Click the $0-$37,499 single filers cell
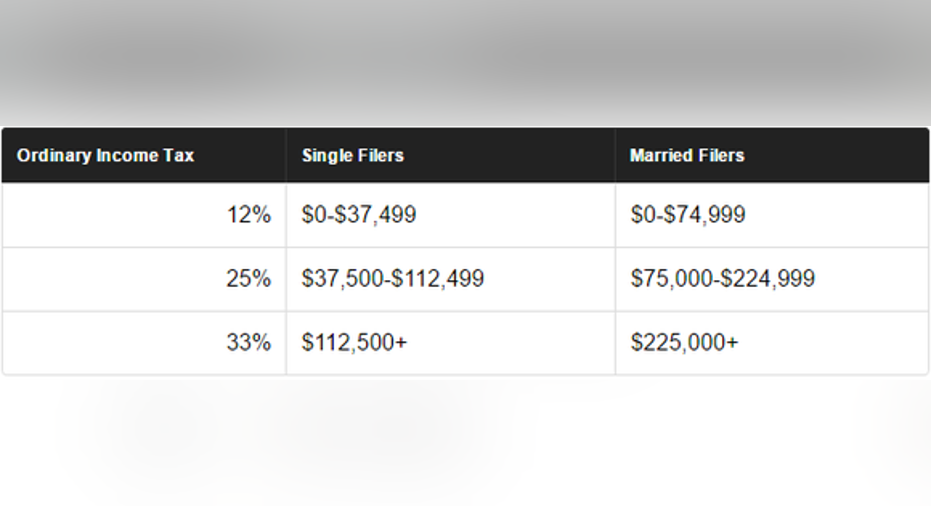 point(359,215)
